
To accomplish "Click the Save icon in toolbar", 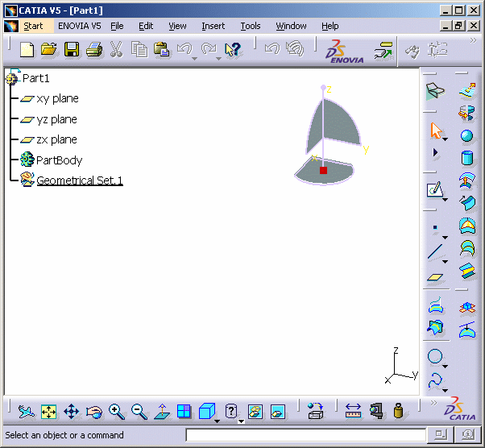I will click(72, 50).
